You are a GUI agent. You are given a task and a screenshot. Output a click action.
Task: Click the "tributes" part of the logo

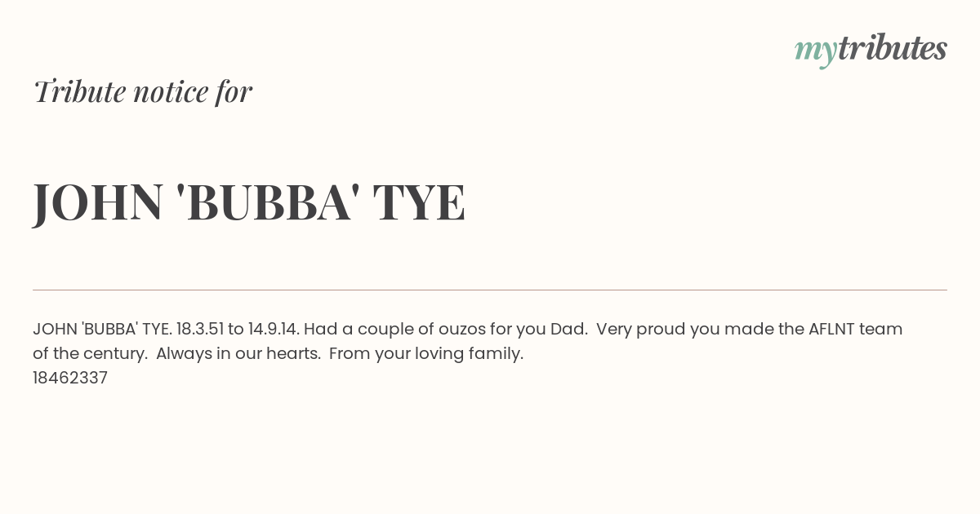893,48
